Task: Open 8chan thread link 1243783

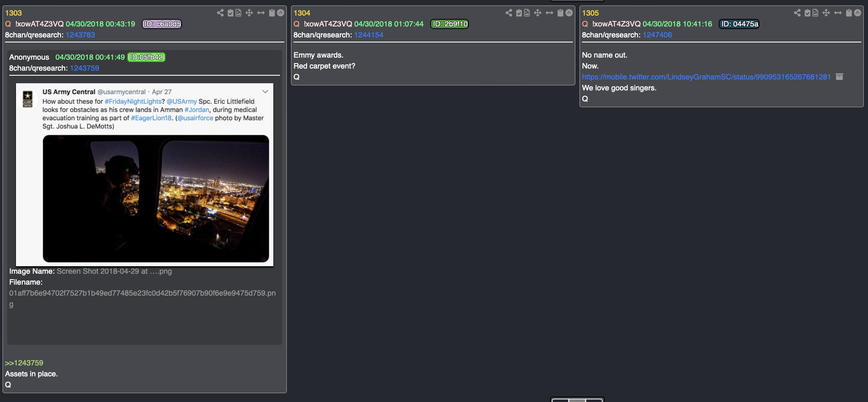Action: click(x=80, y=35)
